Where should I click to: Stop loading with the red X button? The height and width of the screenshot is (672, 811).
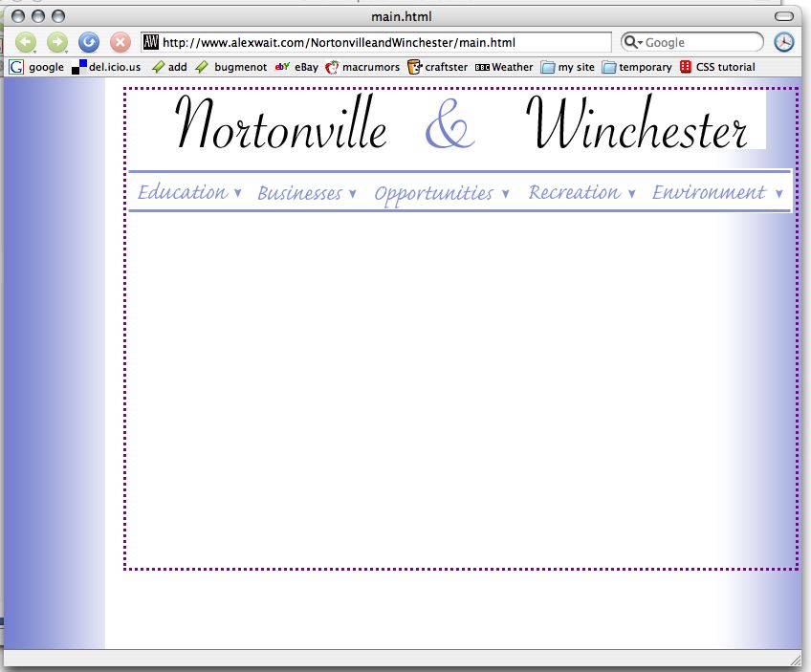tap(120, 42)
